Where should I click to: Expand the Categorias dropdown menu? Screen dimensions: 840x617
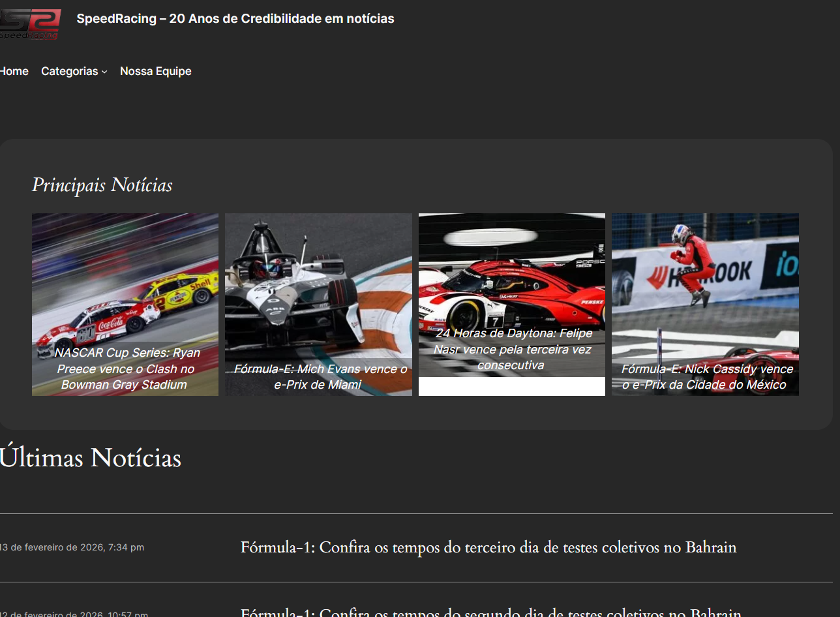(69, 71)
